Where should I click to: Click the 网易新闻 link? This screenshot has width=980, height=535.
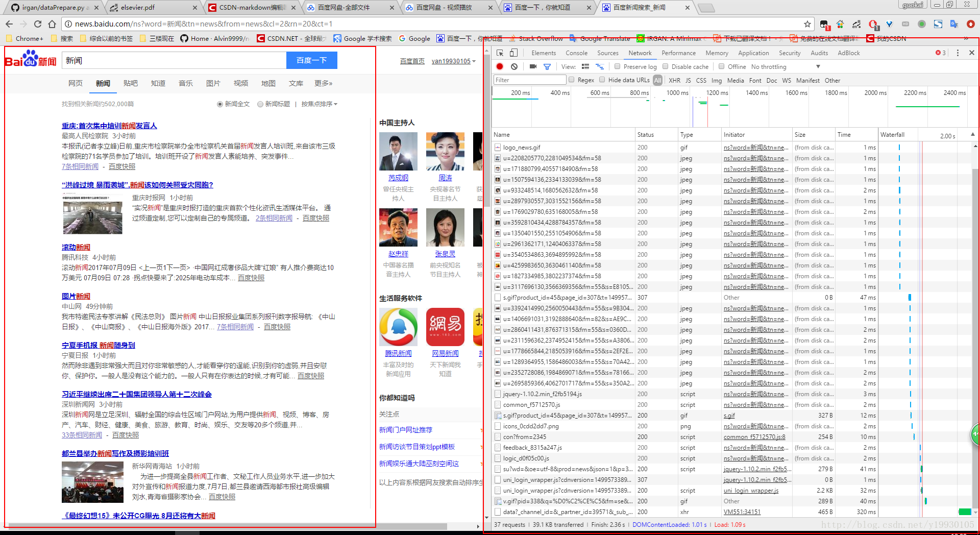click(x=445, y=353)
